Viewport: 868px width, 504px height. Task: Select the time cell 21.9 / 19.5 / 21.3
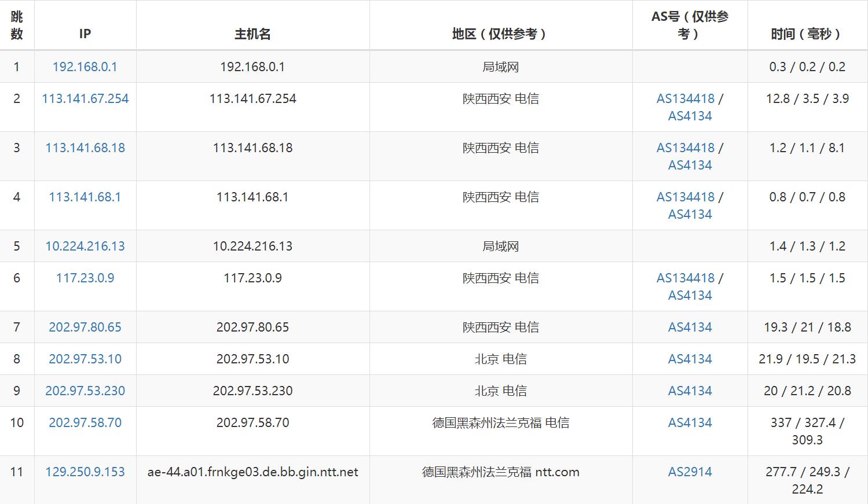pos(808,359)
